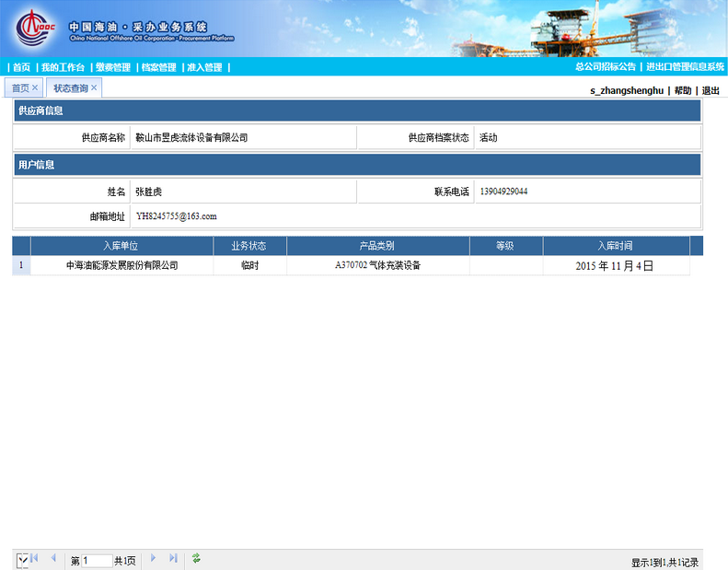Sort by 业务状态 column header
The image size is (728, 570).
[x=249, y=246]
